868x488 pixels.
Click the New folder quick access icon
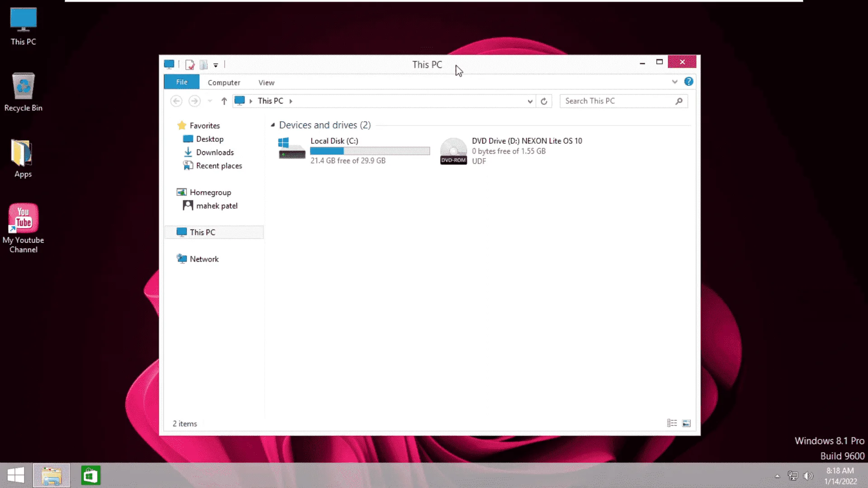(204, 65)
